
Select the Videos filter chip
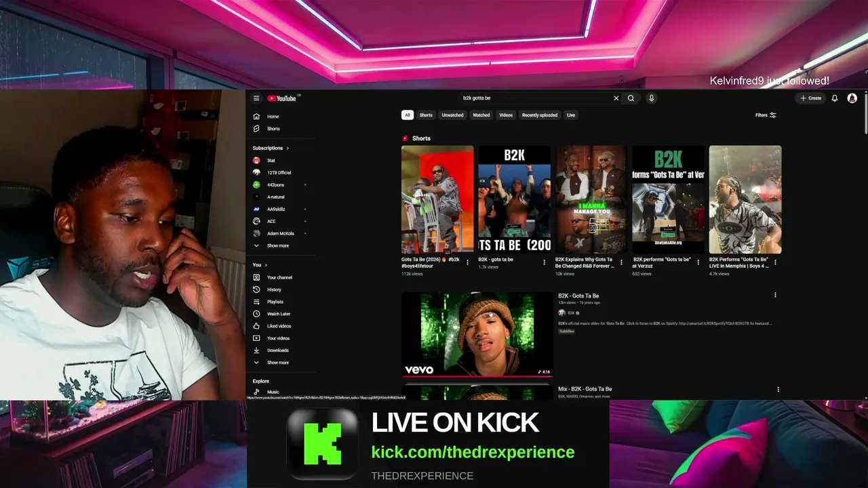(506, 115)
